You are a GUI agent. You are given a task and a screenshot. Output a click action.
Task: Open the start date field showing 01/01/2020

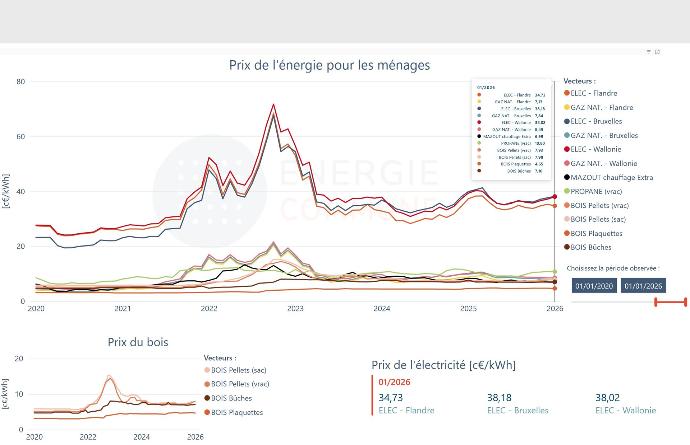[x=592, y=286]
